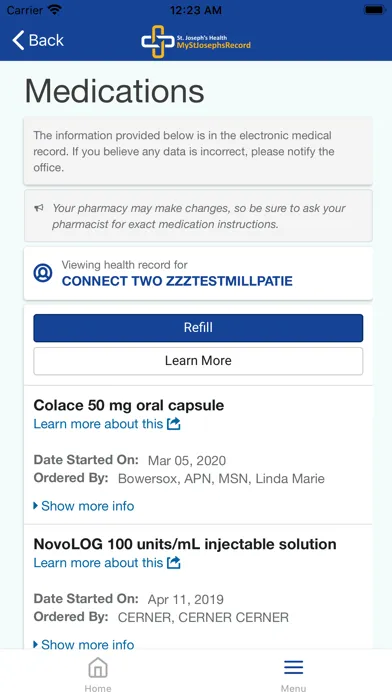Screen dimensions: 392x696
Task: Open Learn more about this for Colace
Action: [x=99, y=424]
